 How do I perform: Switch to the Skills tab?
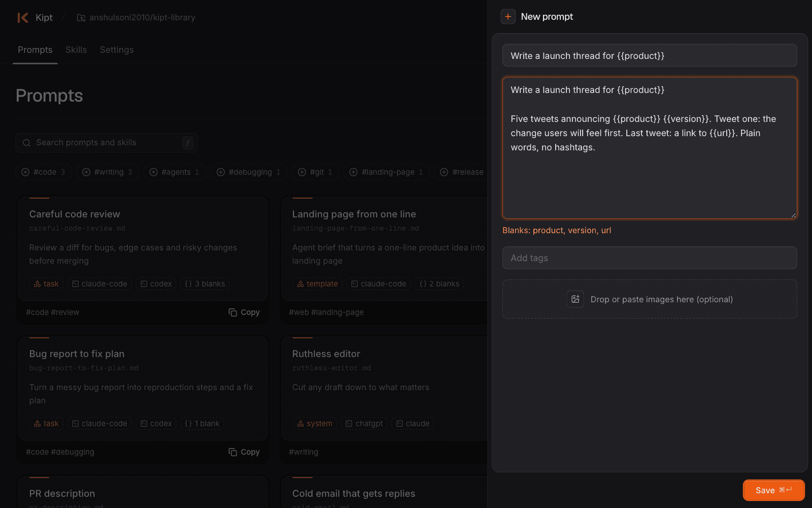coord(76,50)
